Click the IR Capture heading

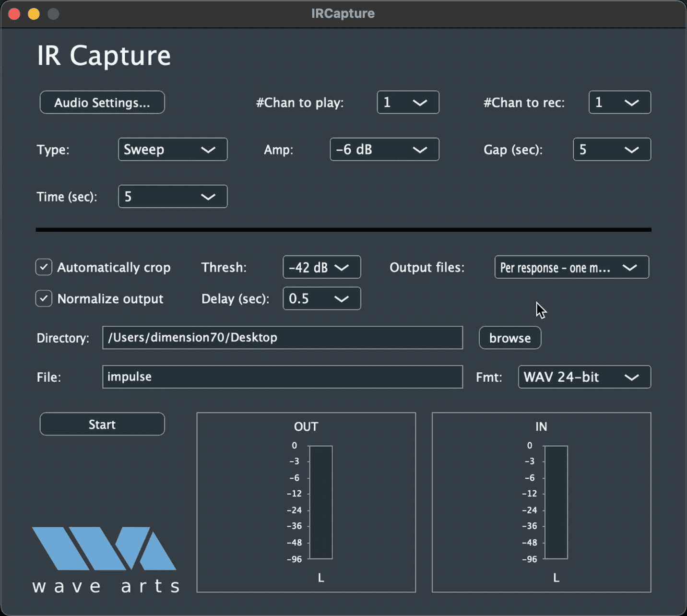(x=104, y=56)
